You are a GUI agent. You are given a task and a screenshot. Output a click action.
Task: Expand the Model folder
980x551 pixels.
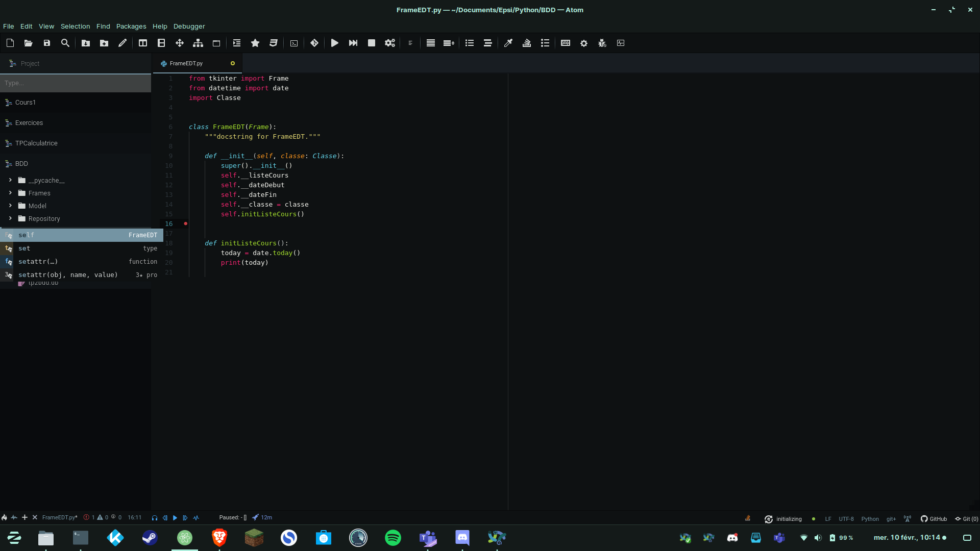[9, 206]
